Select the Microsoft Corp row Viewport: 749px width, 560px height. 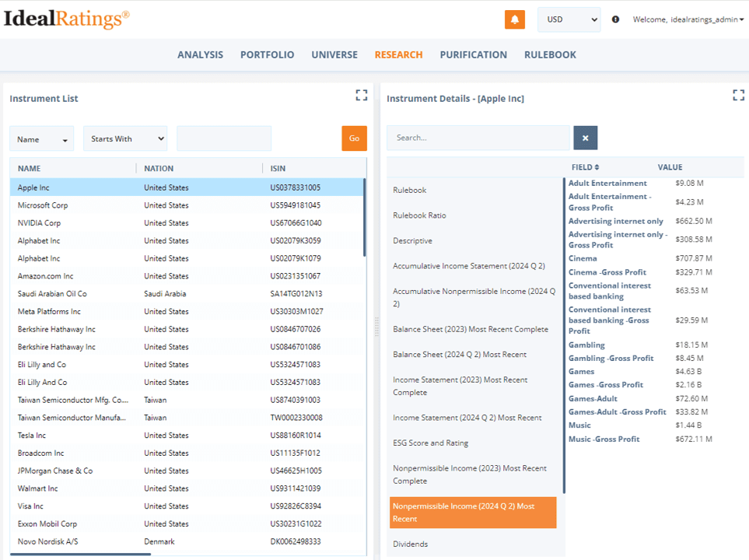click(187, 205)
